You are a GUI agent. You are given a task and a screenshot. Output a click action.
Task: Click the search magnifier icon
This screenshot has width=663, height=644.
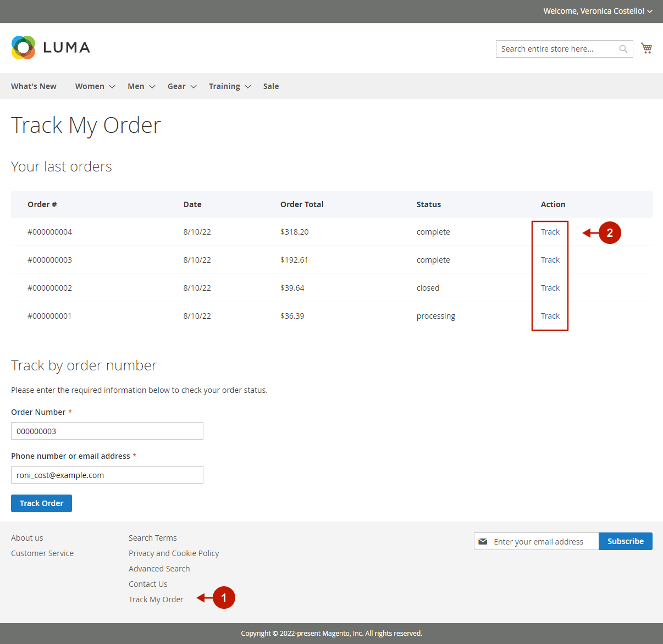tap(623, 49)
